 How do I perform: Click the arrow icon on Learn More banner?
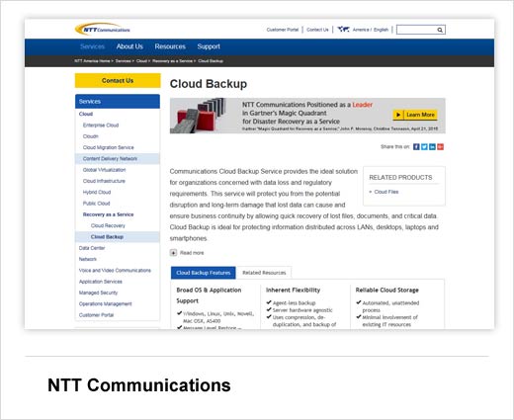tap(398, 115)
